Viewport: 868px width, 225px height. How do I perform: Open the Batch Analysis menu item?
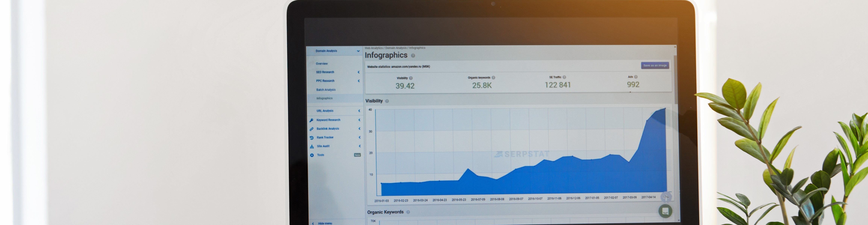tap(326, 90)
